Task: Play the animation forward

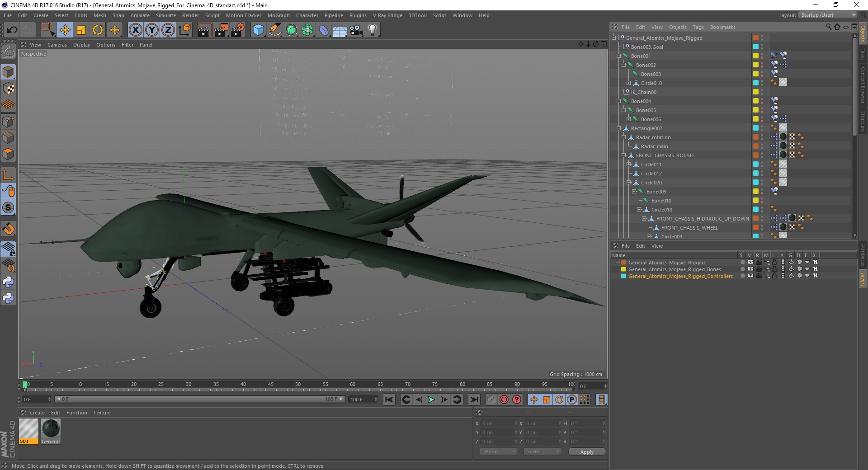Action: (x=431, y=399)
